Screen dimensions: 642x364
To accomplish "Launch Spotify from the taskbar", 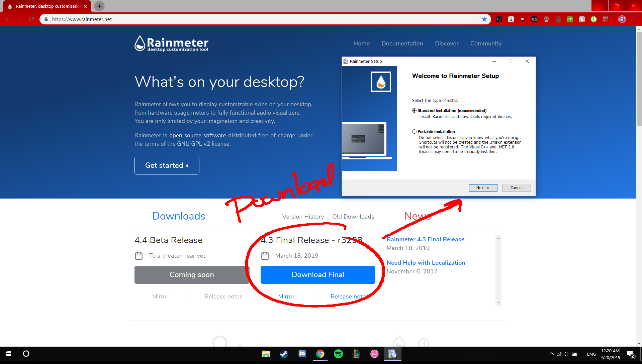I will [x=338, y=354].
